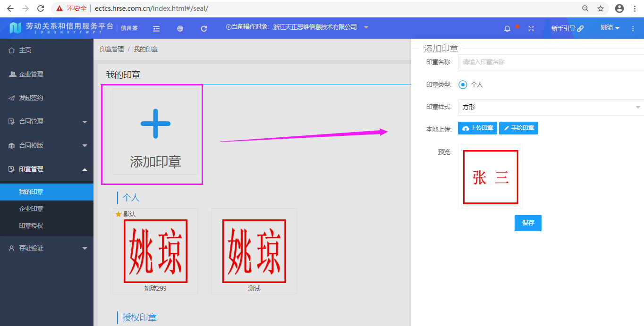Click the fullscreen expand icon in the header
Viewport: 644px width, 326px height.
click(531, 28)
